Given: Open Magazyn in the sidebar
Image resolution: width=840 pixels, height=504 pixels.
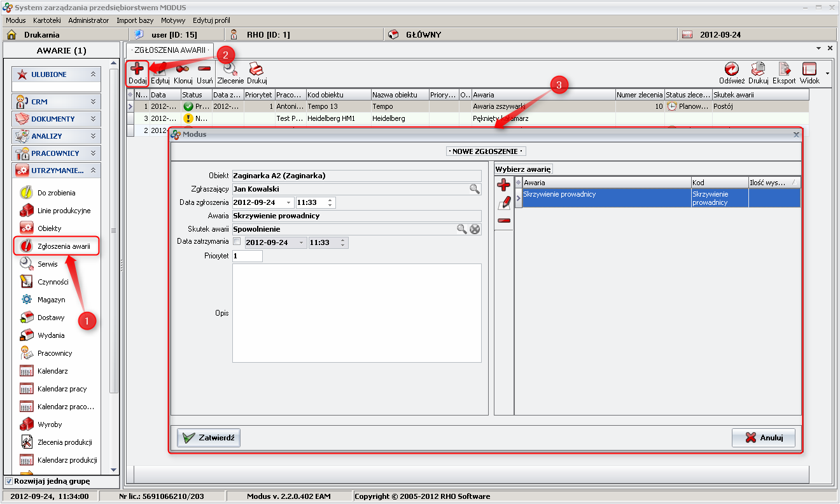Looking at the screenshot, I should tap(51, 300).
